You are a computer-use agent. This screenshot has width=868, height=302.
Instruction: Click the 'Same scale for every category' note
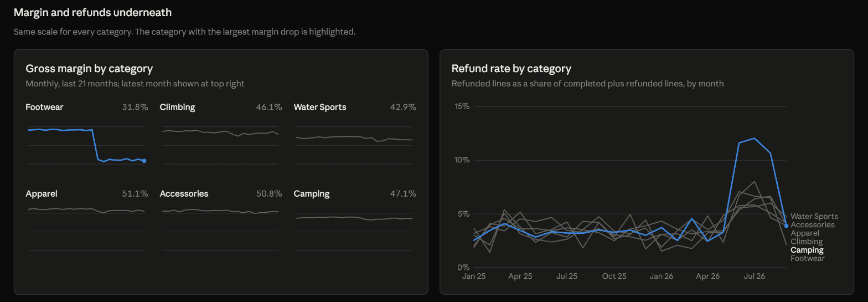point(184,32)
